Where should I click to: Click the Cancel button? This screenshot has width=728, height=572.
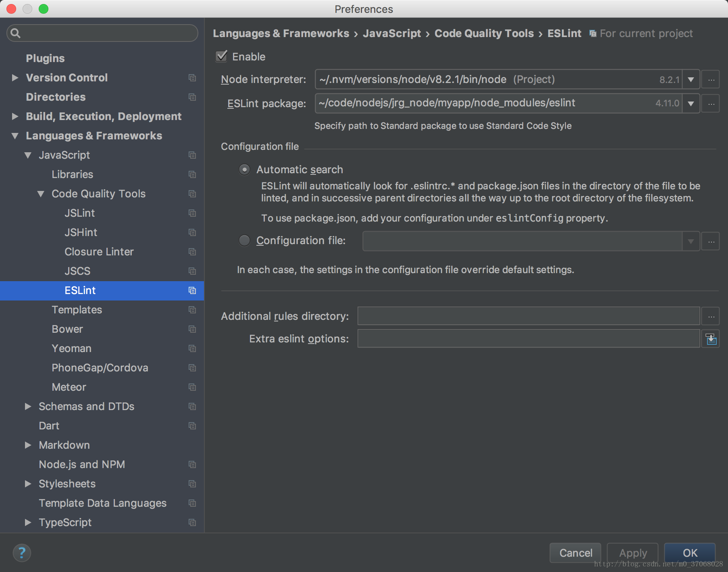coord(575,553)
